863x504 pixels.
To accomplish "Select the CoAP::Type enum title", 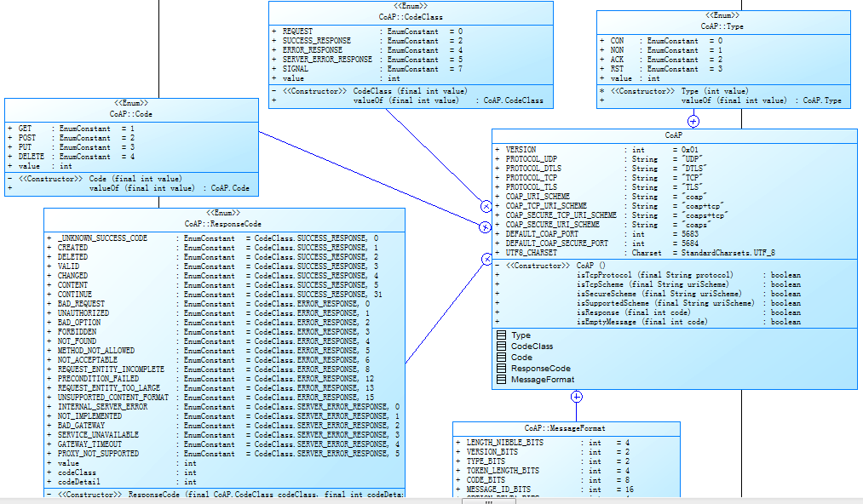I will 722,26.
